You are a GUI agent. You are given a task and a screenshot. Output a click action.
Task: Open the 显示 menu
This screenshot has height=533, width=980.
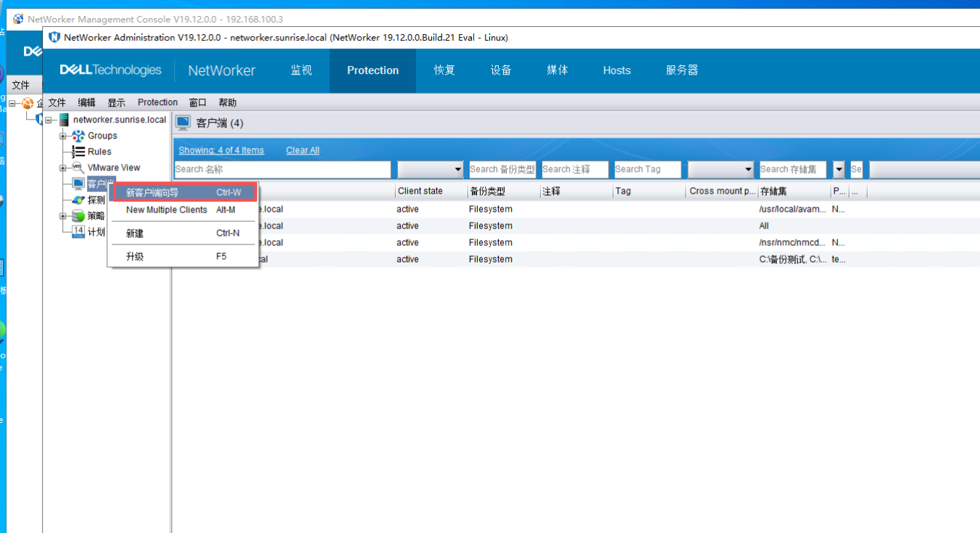click(116, 102)
